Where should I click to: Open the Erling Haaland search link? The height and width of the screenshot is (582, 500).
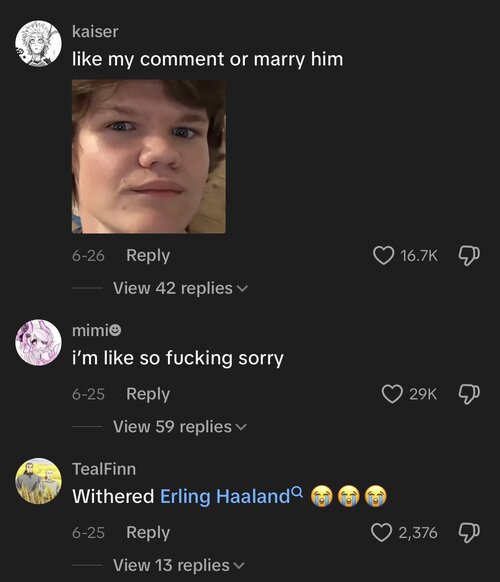click(x=225, y=496)
